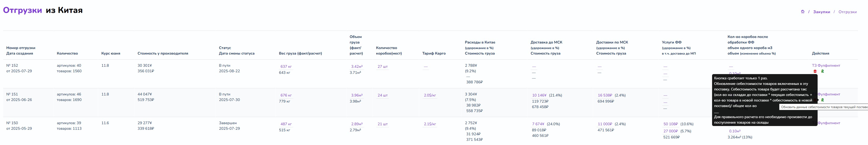Open the Закупки breadcrumb link
Viewport: 868px width, 145px height.
point(822,12)
